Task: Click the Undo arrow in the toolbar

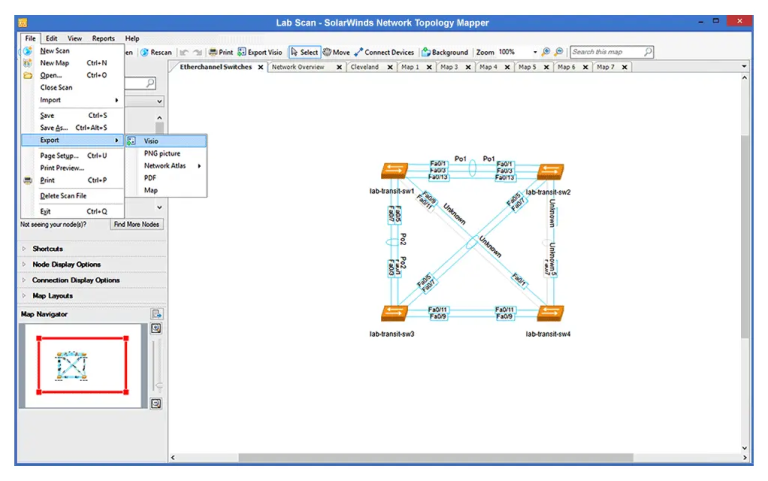Action: (x=184, y=52)
